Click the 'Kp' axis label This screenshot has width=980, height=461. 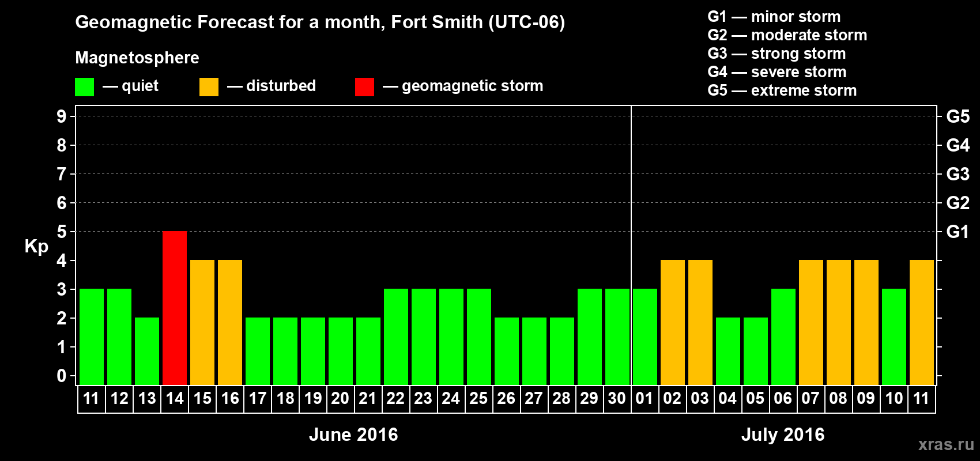pos(36,247)
